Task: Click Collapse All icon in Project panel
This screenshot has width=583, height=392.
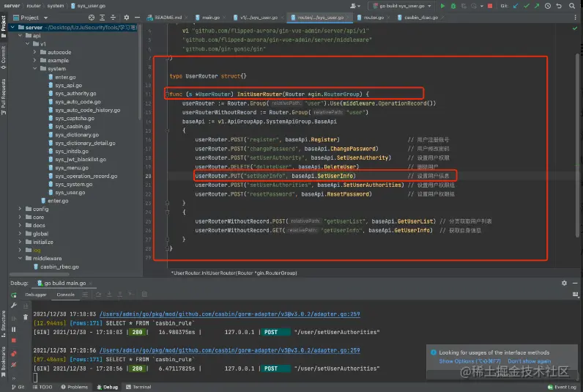Action: point(113,18)
